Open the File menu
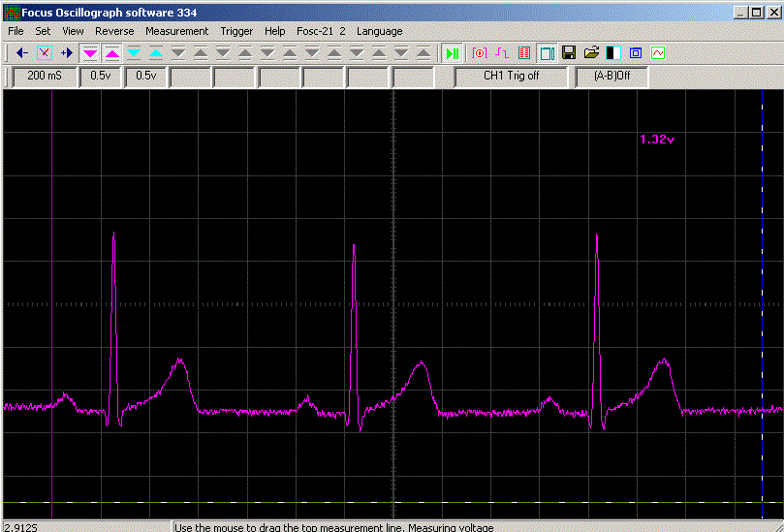Viewport: 784px width, 532px height. pyautogui.click(x=16, y=31)
